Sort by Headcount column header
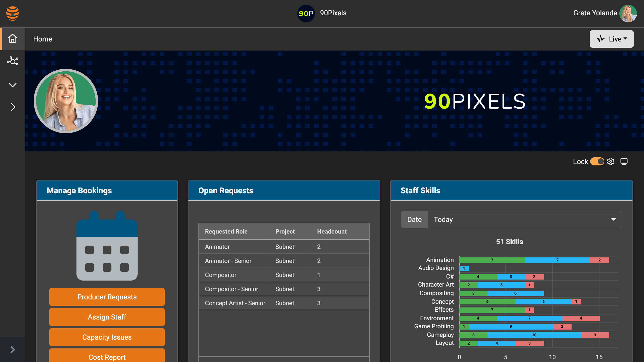644x362 pixels. (340, 232)
